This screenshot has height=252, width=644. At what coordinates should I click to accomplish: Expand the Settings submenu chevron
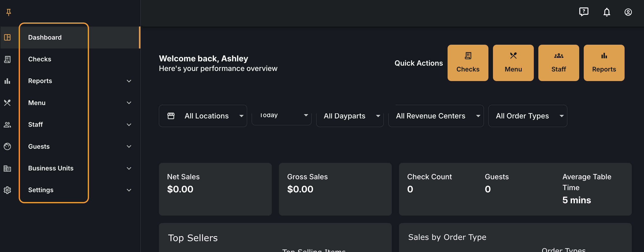point(129,190)
